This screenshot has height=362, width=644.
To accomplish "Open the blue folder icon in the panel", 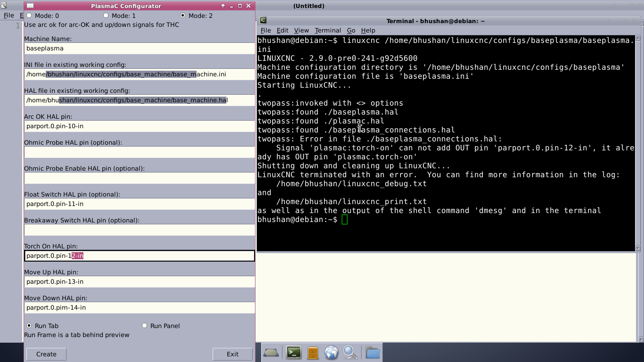I will (x=372, y=353).
